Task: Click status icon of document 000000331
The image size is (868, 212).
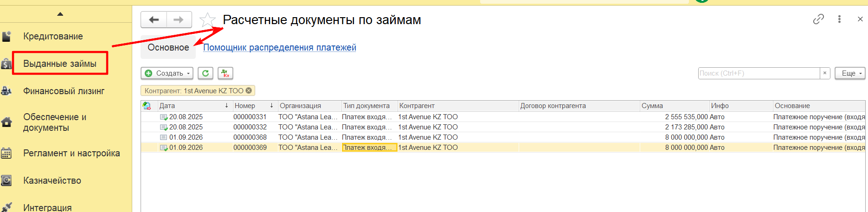Action: [x=164, y=117]
